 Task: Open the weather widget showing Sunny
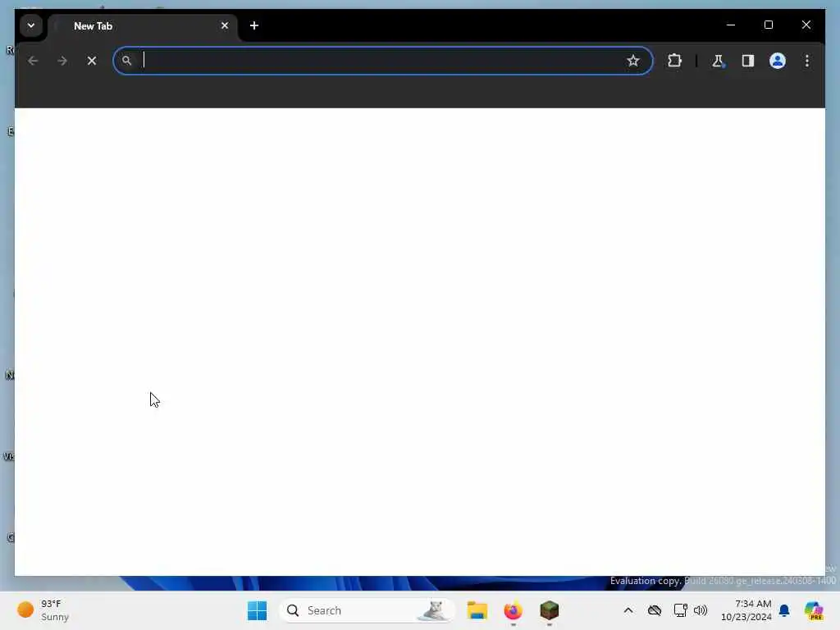(x=44, y=610)
